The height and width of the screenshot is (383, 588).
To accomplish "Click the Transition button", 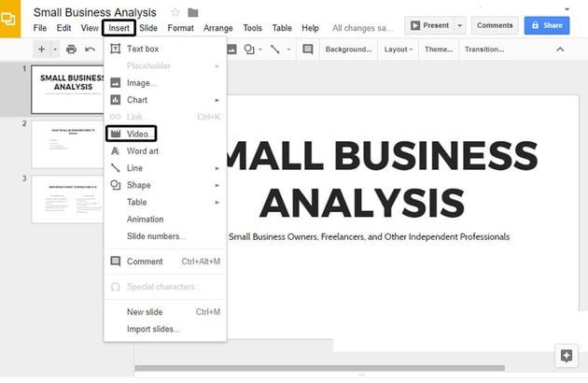I will 484,50.
